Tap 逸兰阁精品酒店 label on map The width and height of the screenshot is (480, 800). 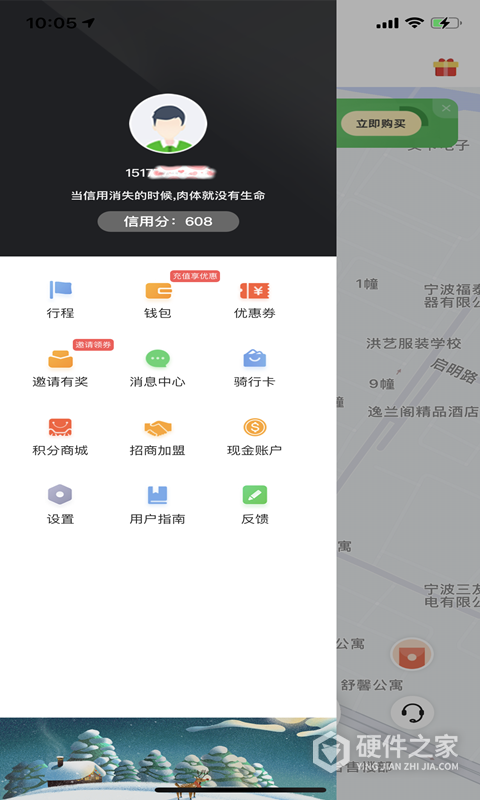point(423,411)
